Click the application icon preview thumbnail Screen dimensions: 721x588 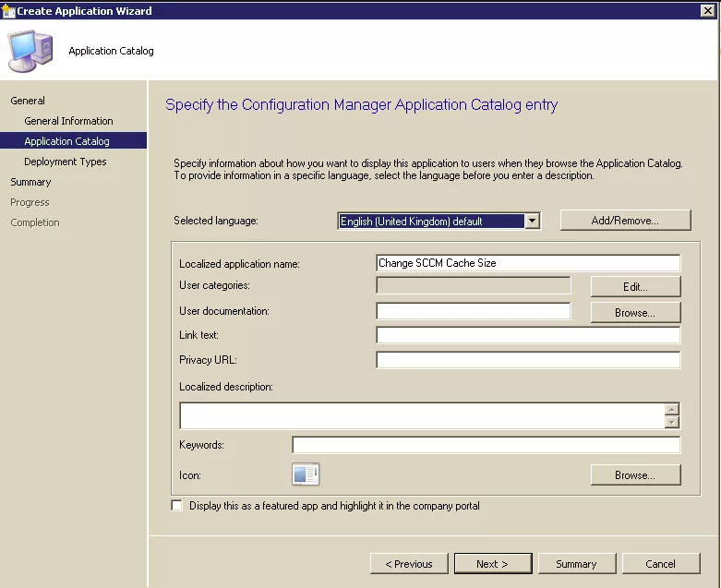click(306, 474)
